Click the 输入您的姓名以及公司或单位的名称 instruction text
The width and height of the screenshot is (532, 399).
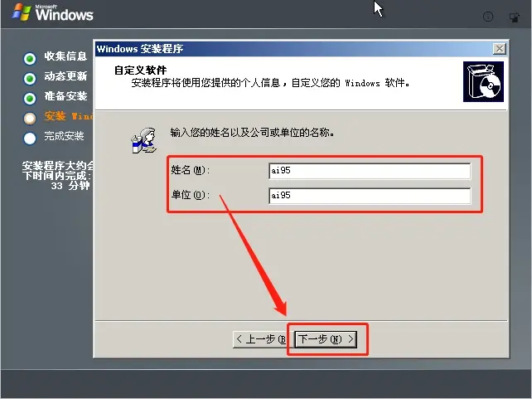(x=252, y=133)
